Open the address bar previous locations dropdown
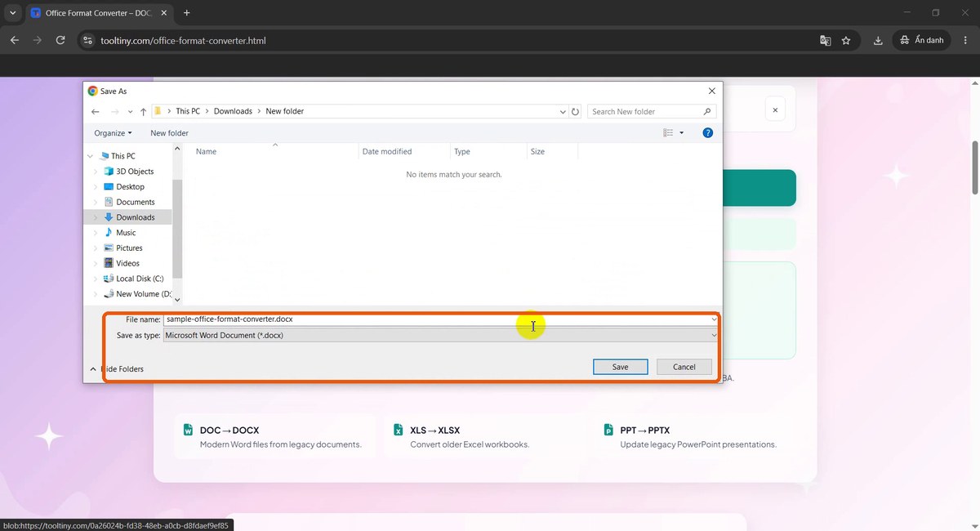Viewport: 980px width, 531px height. point(563,111)
